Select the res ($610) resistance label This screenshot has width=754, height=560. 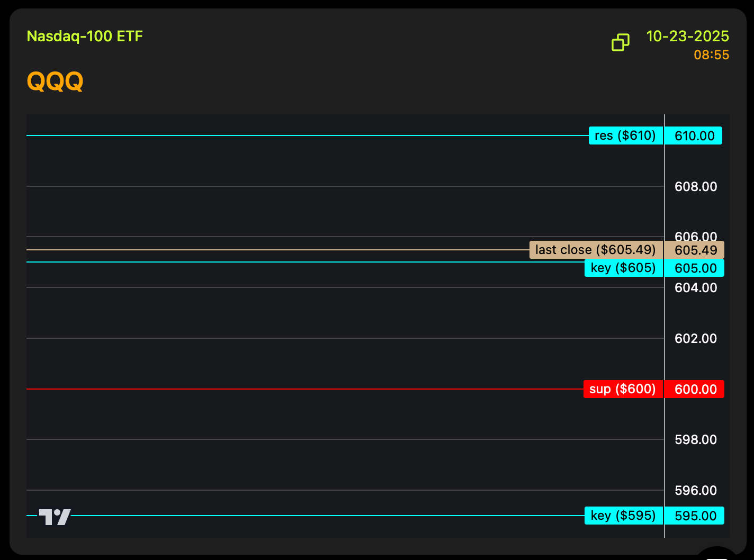point(625,136)
